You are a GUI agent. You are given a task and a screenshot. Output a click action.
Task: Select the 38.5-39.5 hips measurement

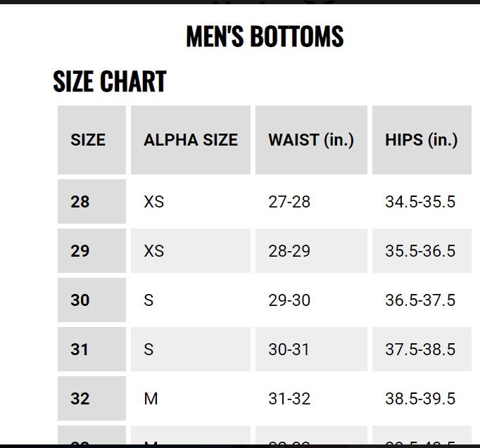click(x=420, y=399)
